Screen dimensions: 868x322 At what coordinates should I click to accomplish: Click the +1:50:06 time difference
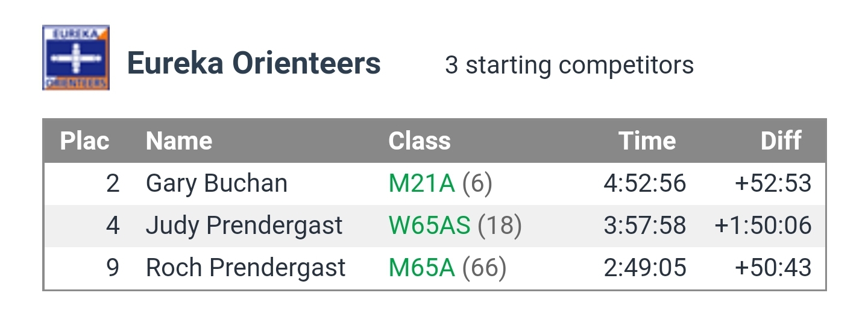pos(763,226)
